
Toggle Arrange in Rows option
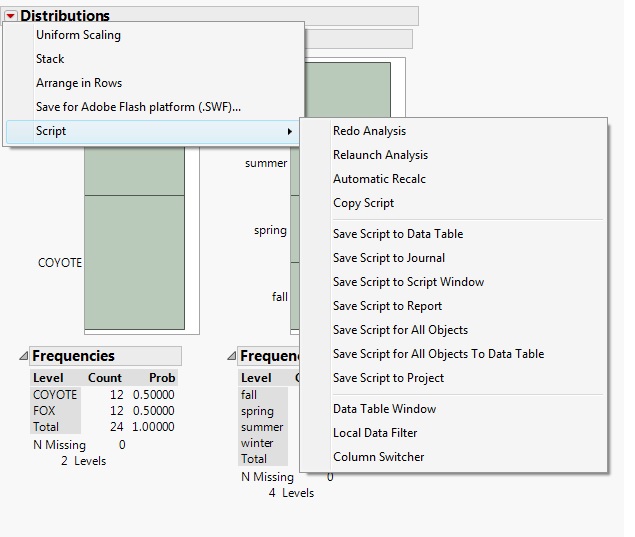pyautogui.click(x=79, y=83)
